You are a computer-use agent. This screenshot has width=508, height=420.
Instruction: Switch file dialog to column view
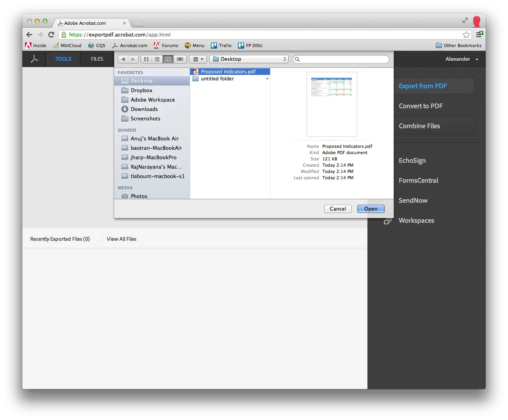(168, 59)
